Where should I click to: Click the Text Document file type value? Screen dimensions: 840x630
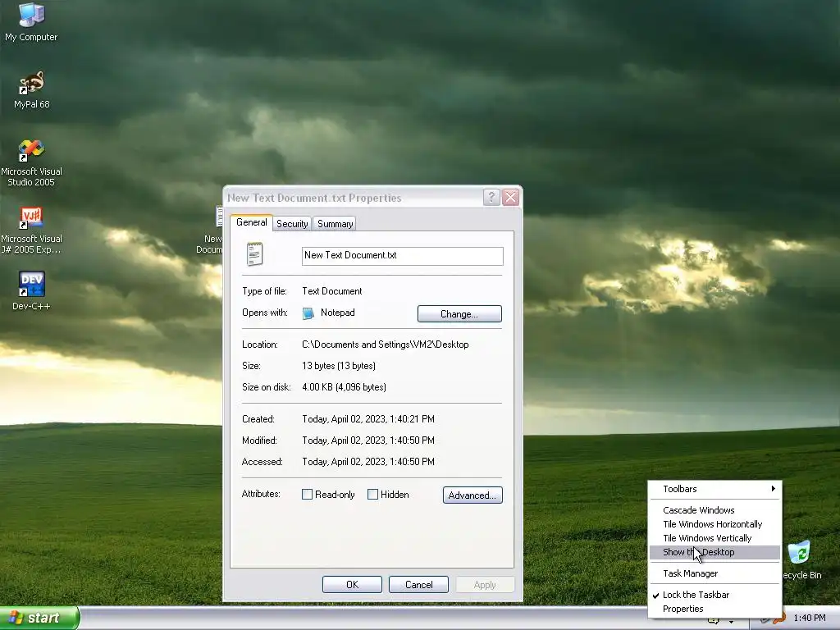tap(332, 291)
